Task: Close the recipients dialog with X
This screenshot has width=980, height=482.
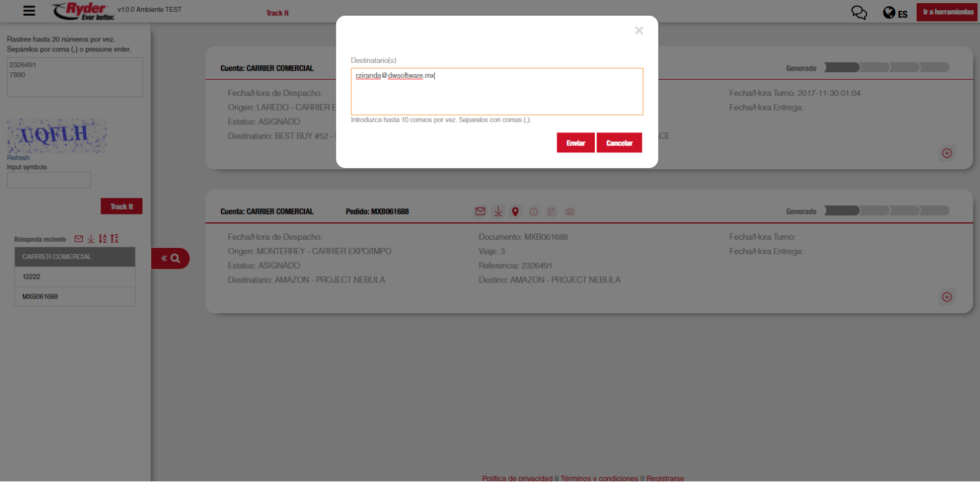Action: 639,31
